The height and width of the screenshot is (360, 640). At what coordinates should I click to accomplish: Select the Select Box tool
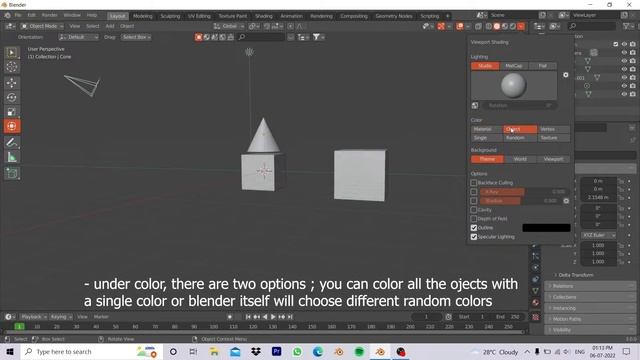[11, 53]
